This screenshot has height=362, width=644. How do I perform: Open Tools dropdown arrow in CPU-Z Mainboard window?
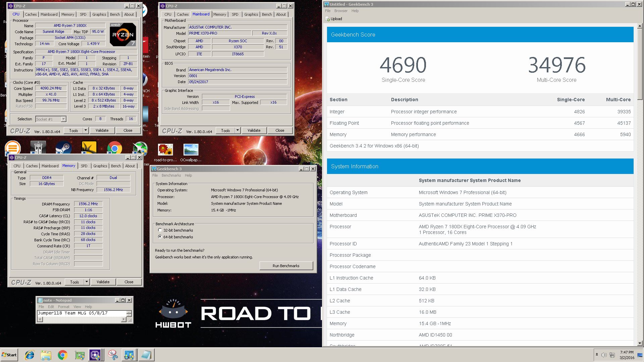click(x=238, y=130)
